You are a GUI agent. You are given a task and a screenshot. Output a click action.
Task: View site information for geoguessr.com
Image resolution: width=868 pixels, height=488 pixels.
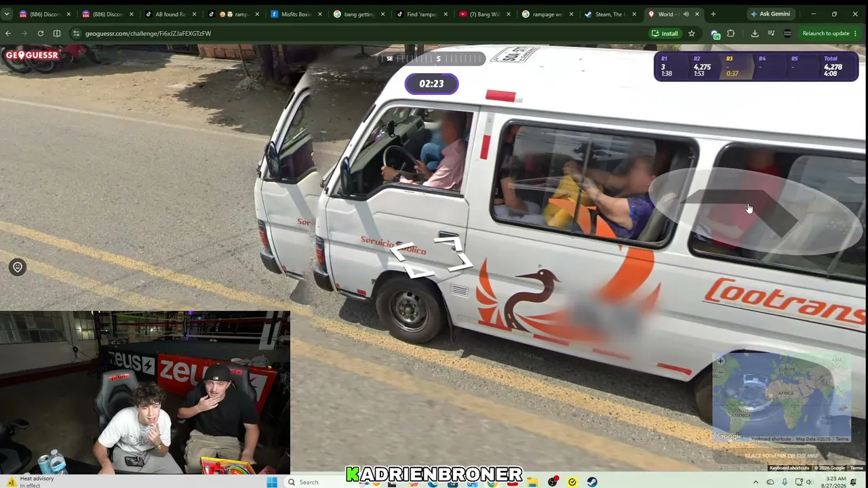tap(76, 33)
